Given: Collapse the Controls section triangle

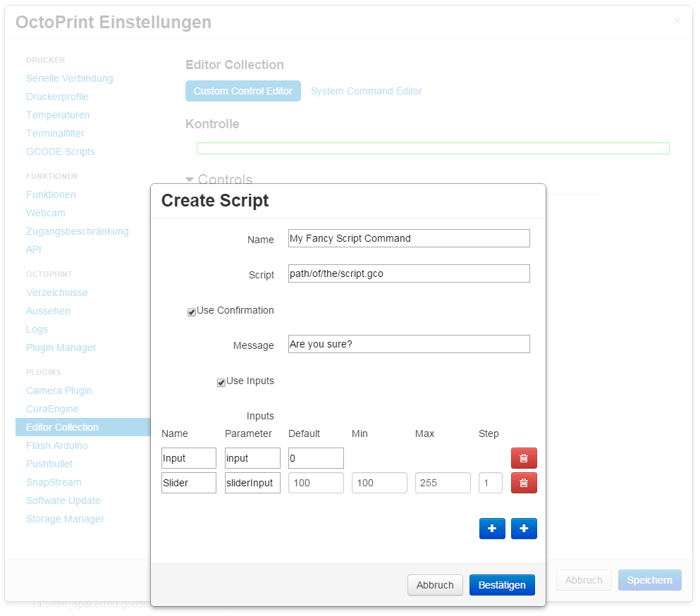Looking at the screenshot, I should (x=190, y=180).
